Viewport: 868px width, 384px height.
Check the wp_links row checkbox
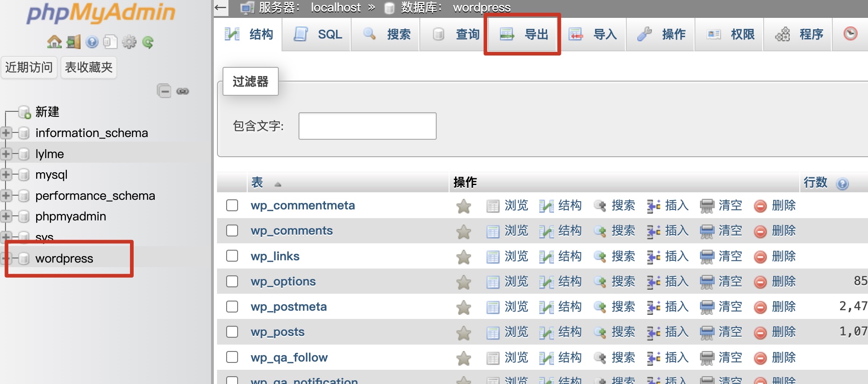pos(232,255)
